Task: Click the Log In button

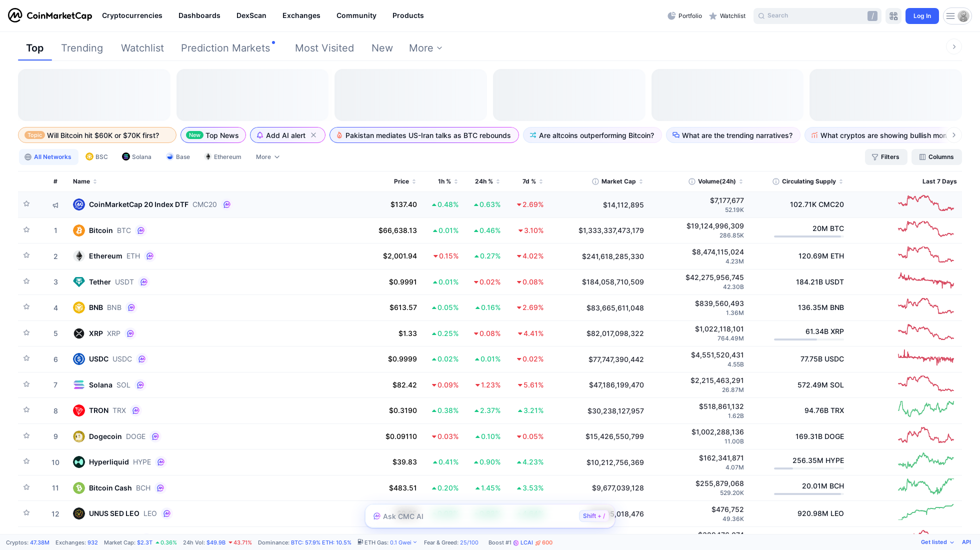Action: 922,15
